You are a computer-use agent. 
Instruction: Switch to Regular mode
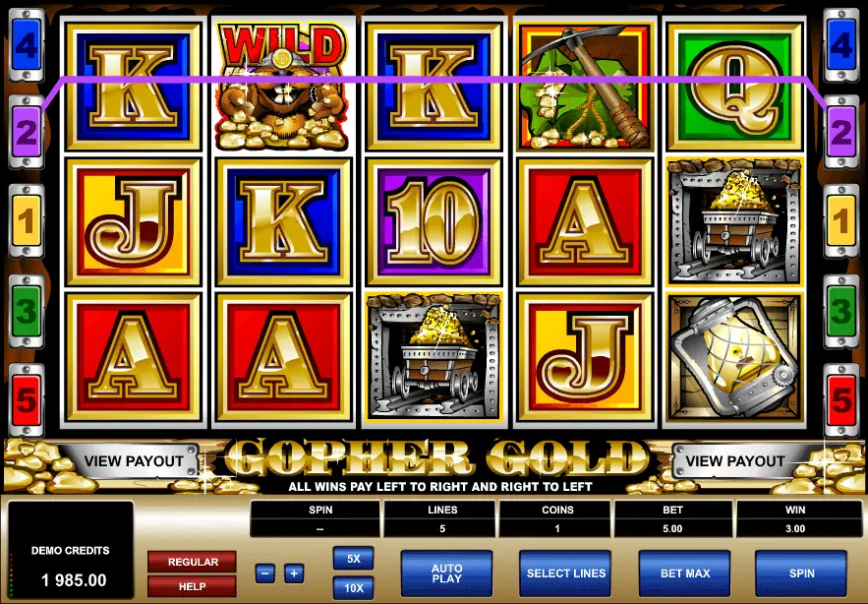point(192,562)
